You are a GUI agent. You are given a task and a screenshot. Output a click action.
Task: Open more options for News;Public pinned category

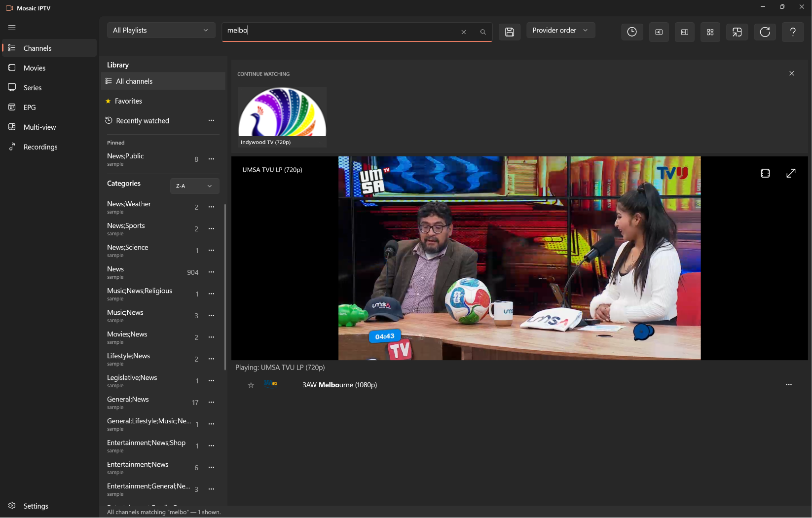point(211,159)
